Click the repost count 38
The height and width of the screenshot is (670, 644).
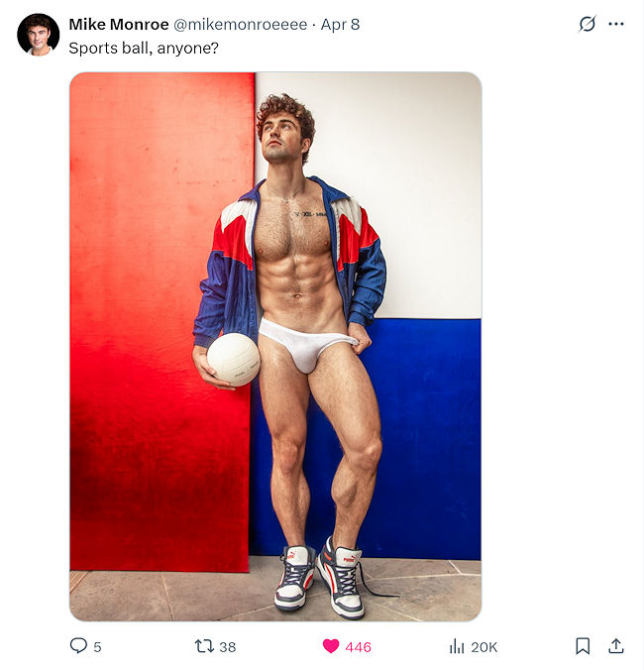pos(227,647)
